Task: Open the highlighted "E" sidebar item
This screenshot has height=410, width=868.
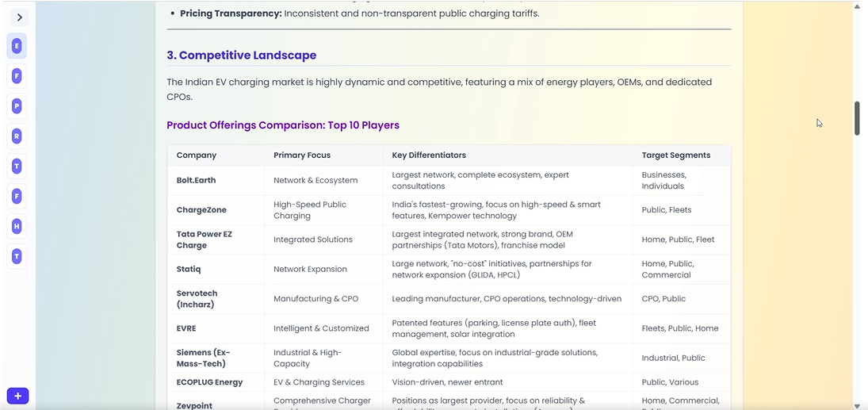Action: pyautogui.click(x=17, y=46)
